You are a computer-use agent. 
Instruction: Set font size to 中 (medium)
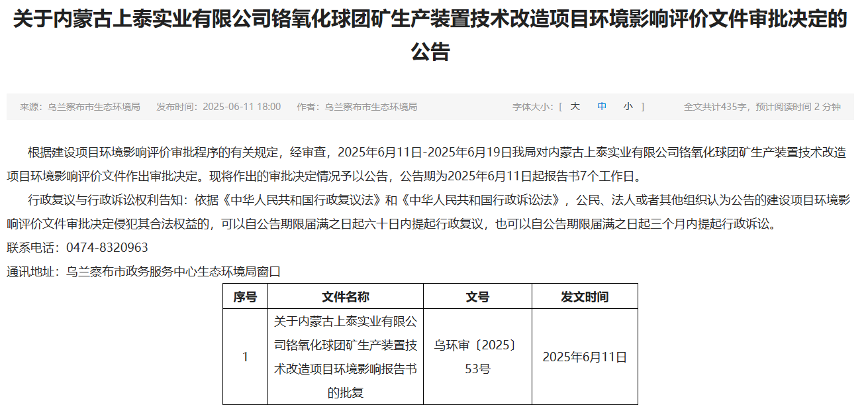click(x=602, y=107)
